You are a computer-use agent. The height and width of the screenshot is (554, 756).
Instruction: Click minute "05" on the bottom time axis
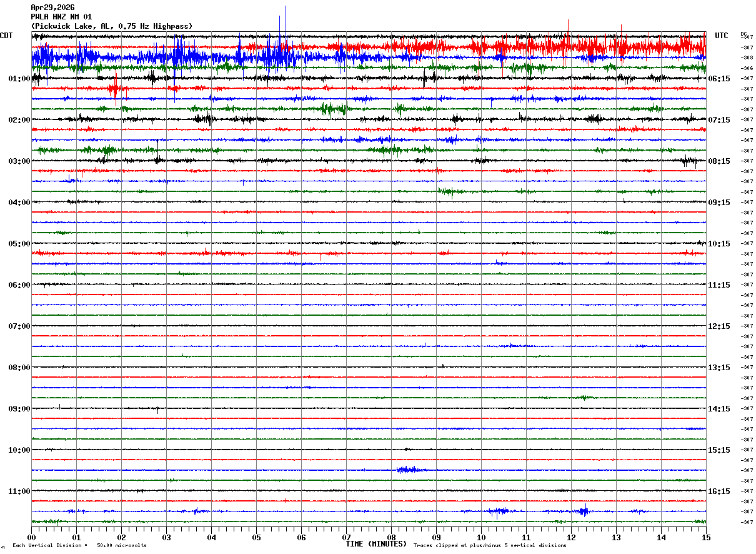256,537
